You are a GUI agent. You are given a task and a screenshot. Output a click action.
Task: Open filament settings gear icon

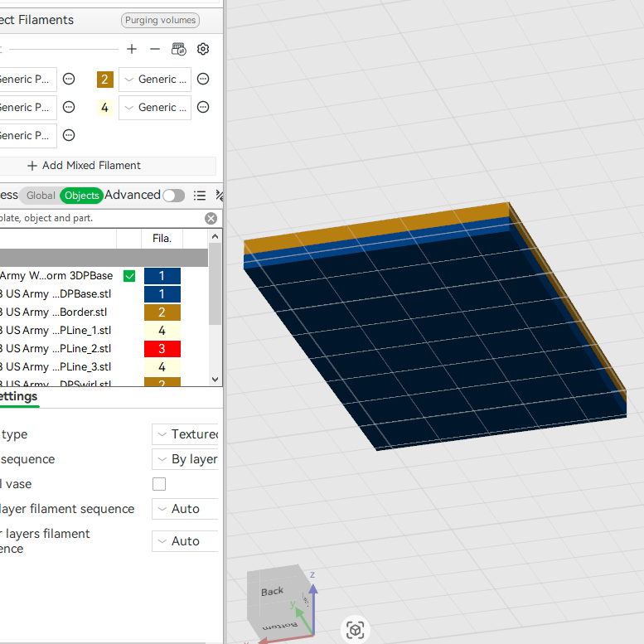[x=203, y=49]
